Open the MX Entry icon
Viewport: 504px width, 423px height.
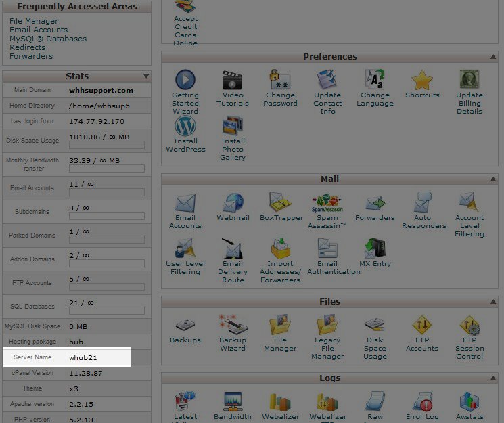pyautogui.click(x=375, y=249)
